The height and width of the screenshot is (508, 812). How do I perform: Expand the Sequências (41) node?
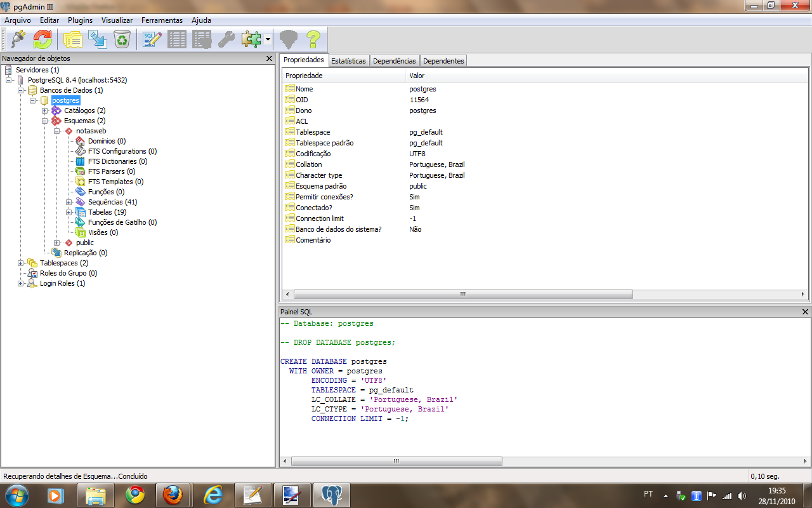pos(69,202)
